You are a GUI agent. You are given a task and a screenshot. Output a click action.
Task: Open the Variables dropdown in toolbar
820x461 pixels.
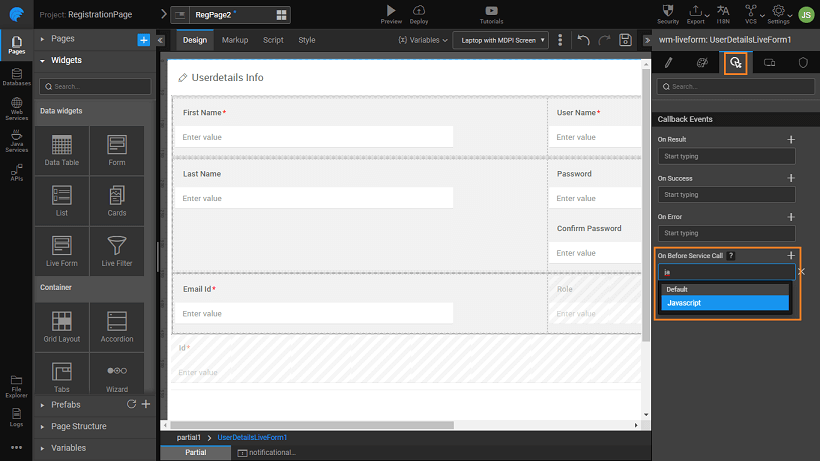pos(420,40)
